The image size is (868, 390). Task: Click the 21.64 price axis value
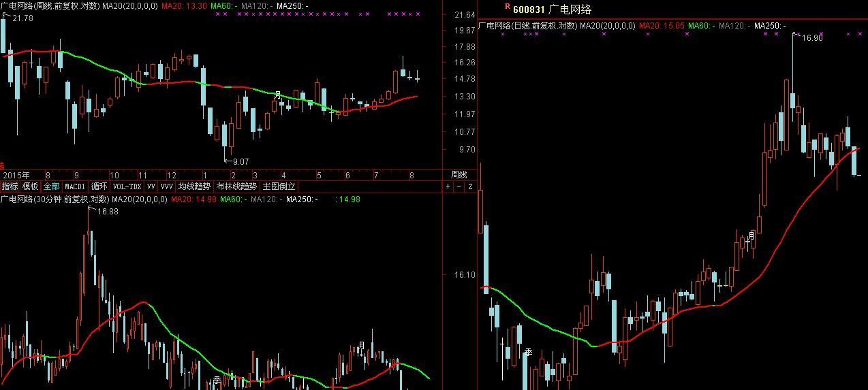pyautogui.click(x=464, y=15)
